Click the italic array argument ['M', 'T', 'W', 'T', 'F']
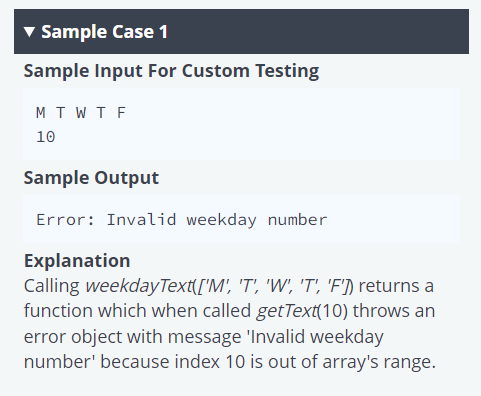 (x=273, y=286)
